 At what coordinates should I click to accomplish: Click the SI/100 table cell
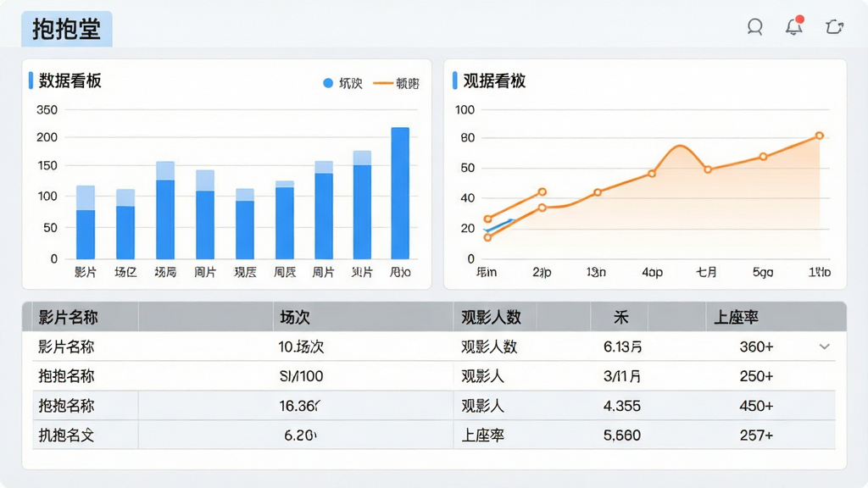(x=301, y=376)
